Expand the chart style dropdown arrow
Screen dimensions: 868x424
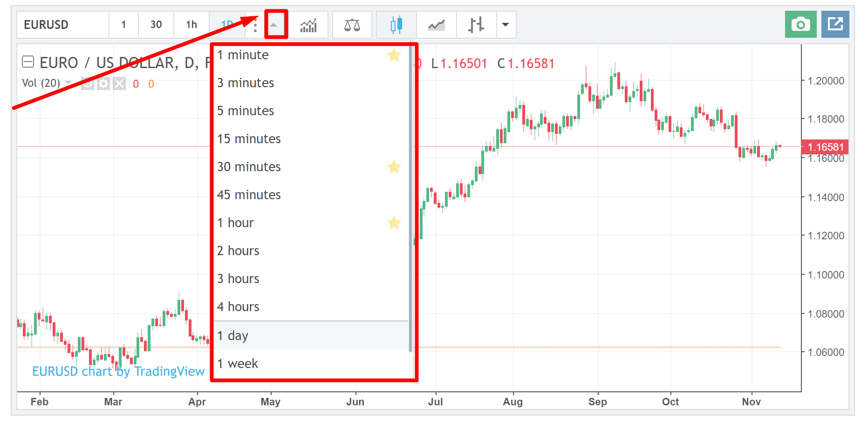[x=506, y=25]
